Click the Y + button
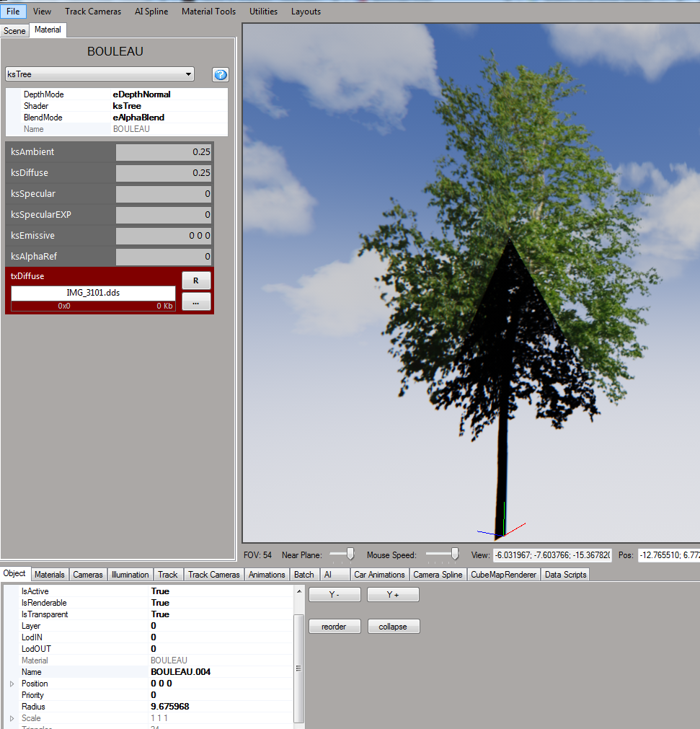The image size is (700, 729). 393,595
